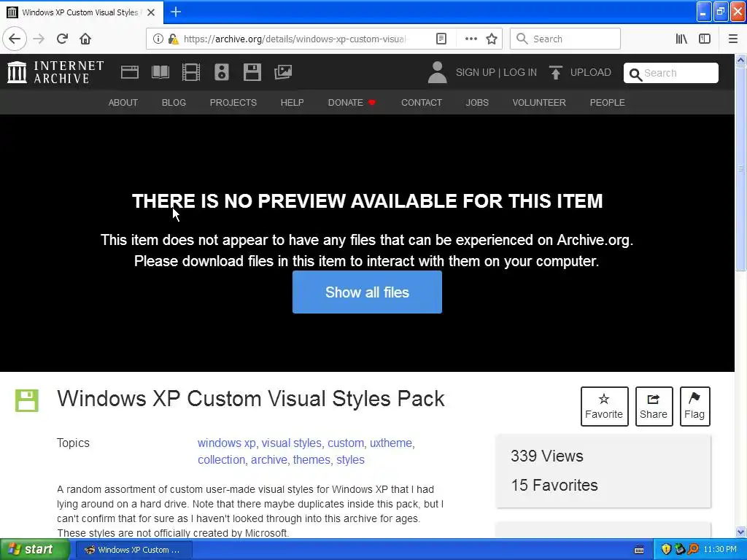Open the 'uxtheme' topic link
The height and width of the screenshot is (560, 747).
pyautogui.click(x=391, y=443)
